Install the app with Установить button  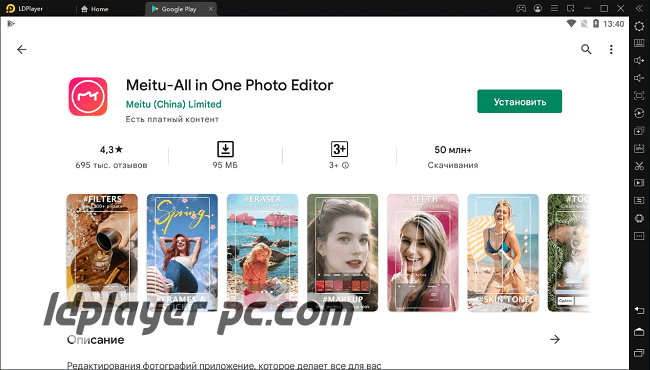519,102
